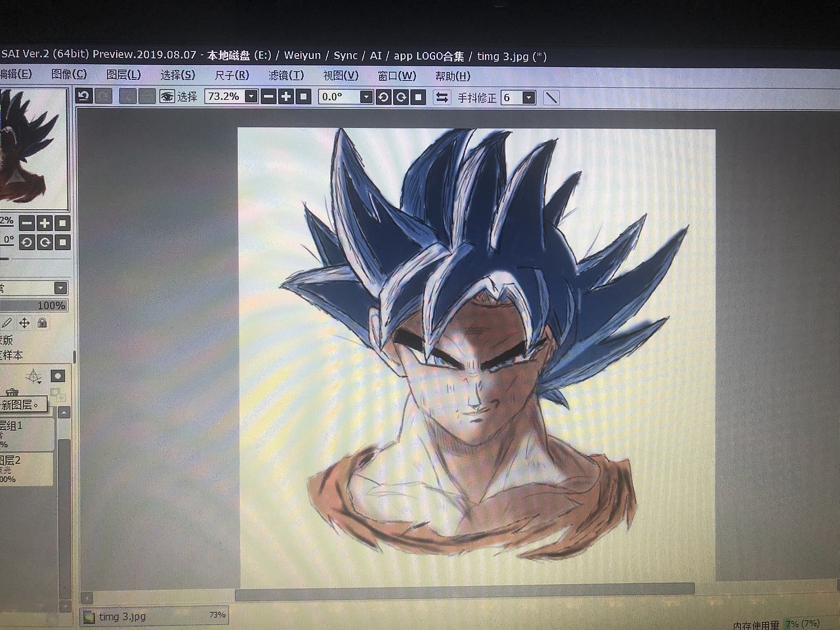Screen dimensions: 840x630
Task: Click the canvas scroll-left arrow
Action: pos(87,598)
